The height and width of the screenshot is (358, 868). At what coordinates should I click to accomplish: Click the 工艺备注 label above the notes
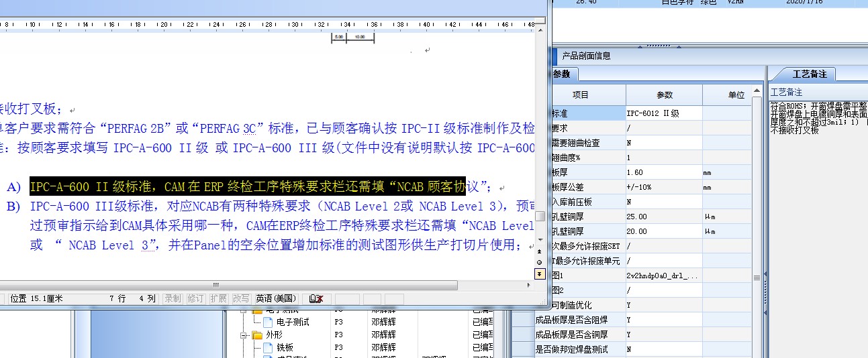point(786,92)
